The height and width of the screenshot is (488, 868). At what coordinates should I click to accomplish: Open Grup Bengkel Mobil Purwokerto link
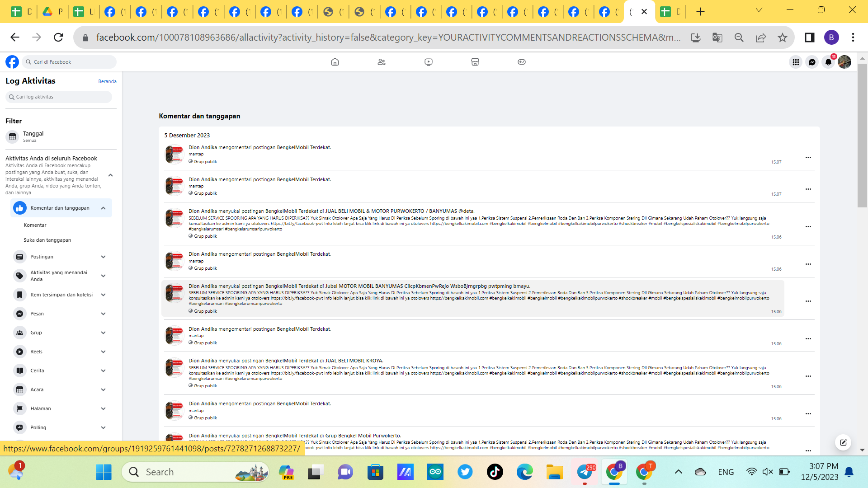tap(363, 436)
